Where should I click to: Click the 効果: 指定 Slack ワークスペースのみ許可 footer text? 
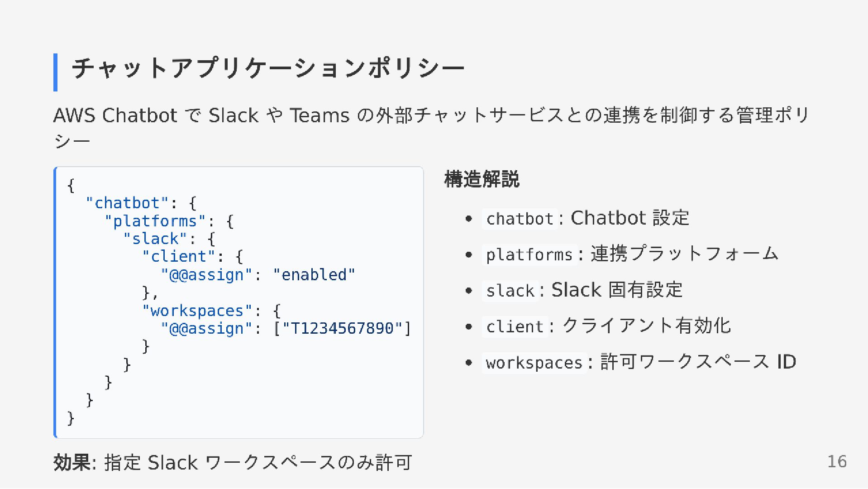233,463
